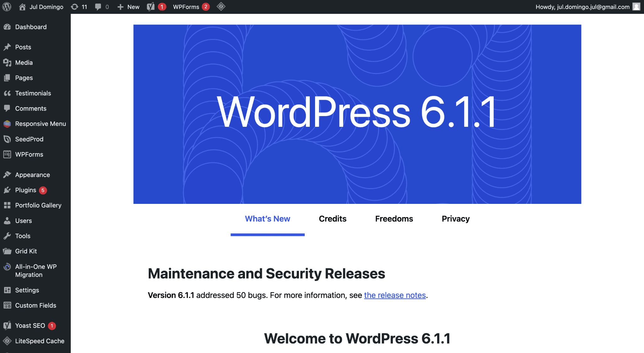
Task: Open the comments bubble icon in admin bar
Action: click(98, 7)
